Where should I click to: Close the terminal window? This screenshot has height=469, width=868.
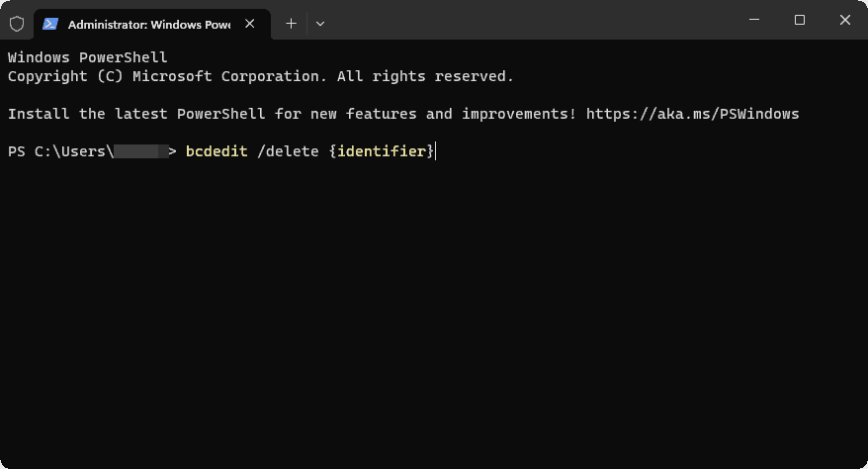tap(844, 20)
